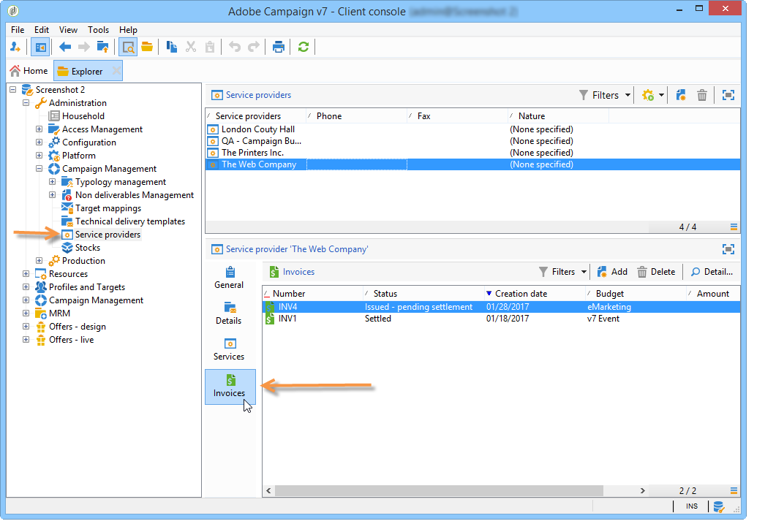Click the Add invoice button
The width and height of the screenshot is (765, 532).
click(612, 272)
